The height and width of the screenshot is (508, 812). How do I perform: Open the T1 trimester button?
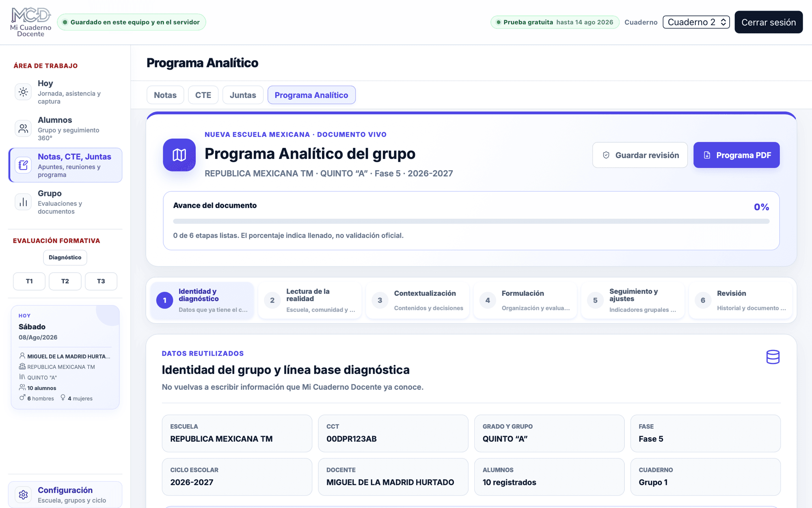coord(29,281)
